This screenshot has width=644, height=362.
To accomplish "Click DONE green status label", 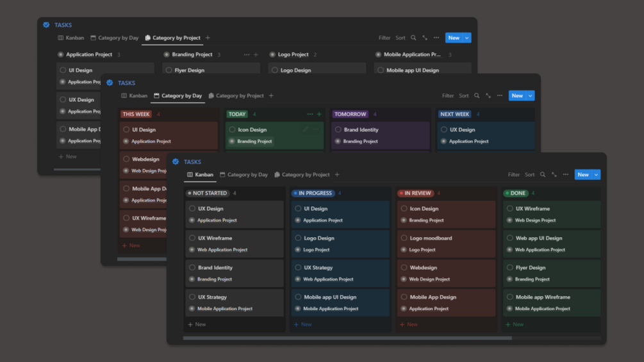I will (x=516, y=193).
